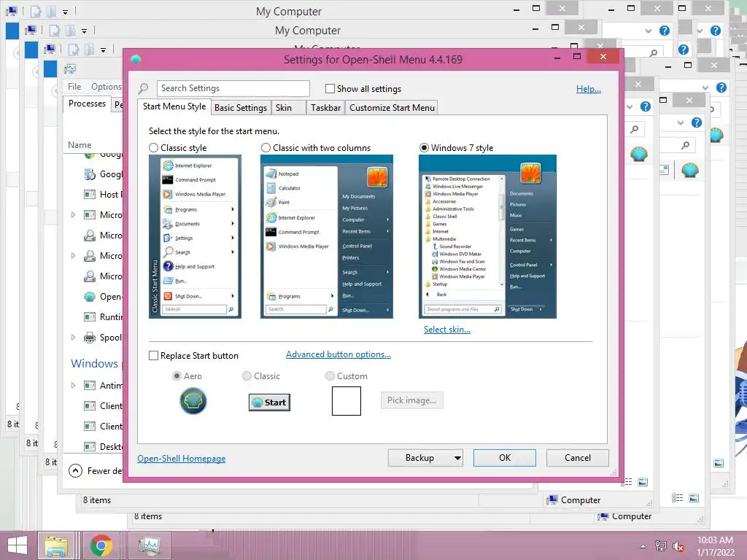Open File Explorer from the taskbar
This screenshot has height=560, width=747.
coord(56,545)
